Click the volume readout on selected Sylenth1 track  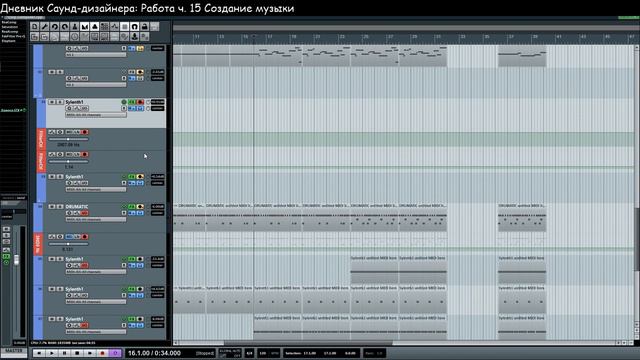tap(158, 102)
